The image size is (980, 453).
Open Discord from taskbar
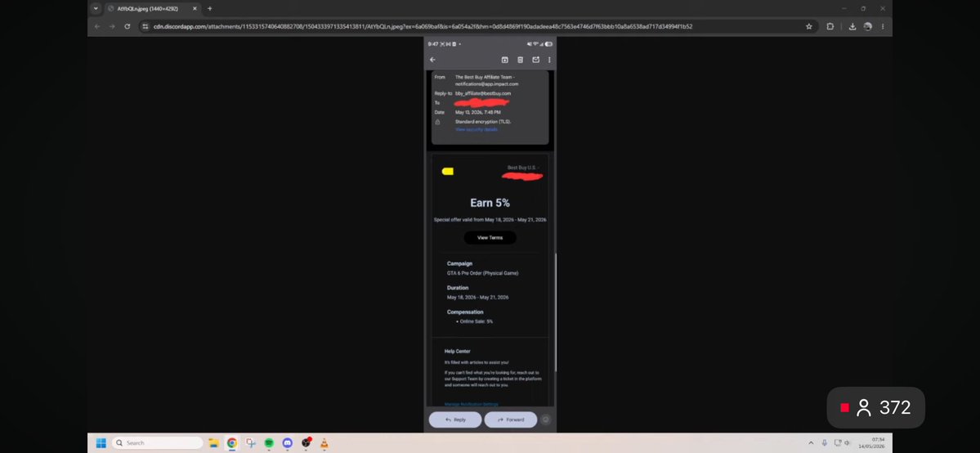click(x=288, y=443)
